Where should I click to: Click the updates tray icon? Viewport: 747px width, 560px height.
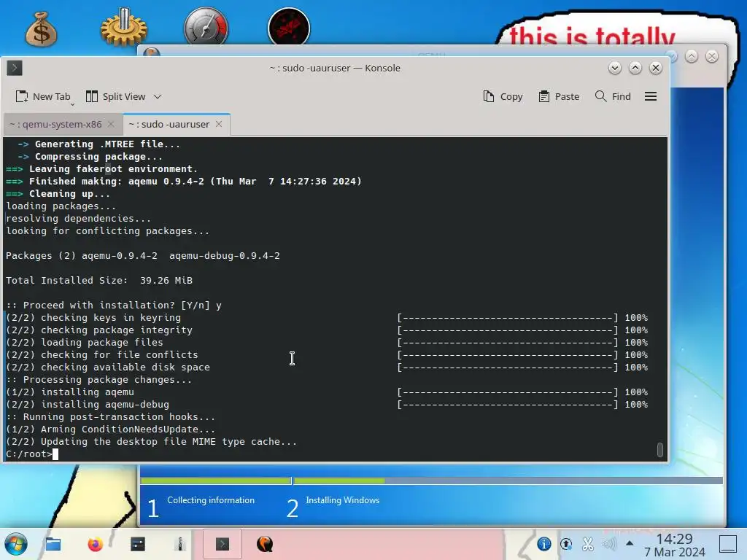click(x=566, y=544)
